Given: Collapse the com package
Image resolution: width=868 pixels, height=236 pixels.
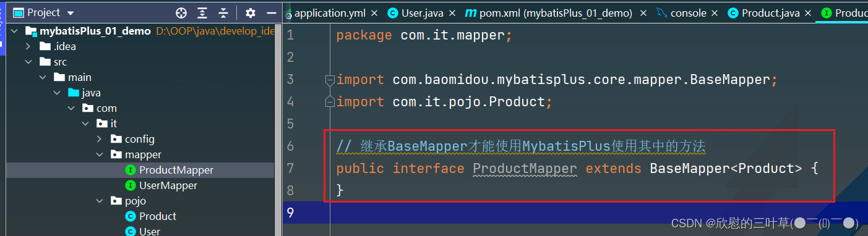Looking at the screenshot, I should [x=71, y=108].
